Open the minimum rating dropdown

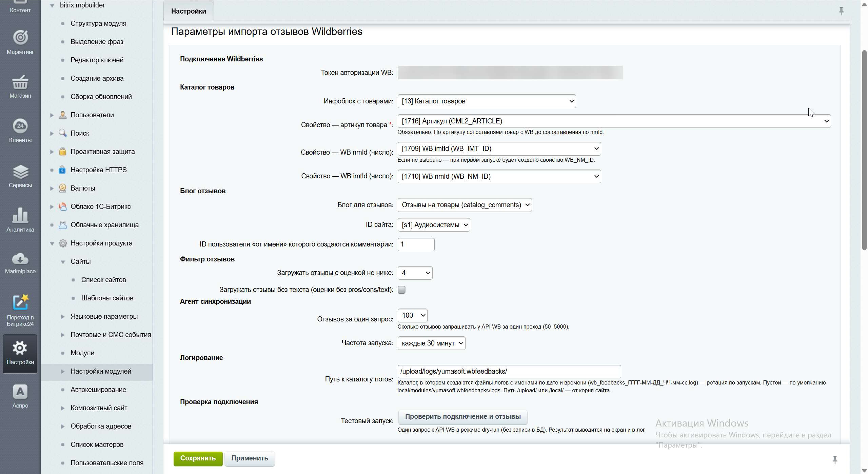(415, 273)
